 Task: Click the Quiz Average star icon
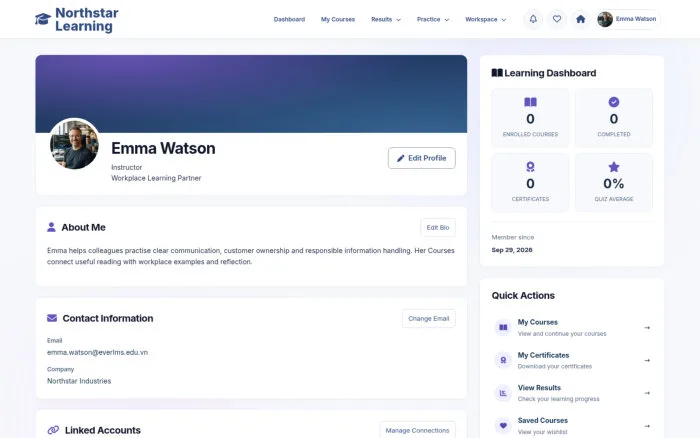coord(614,167)
